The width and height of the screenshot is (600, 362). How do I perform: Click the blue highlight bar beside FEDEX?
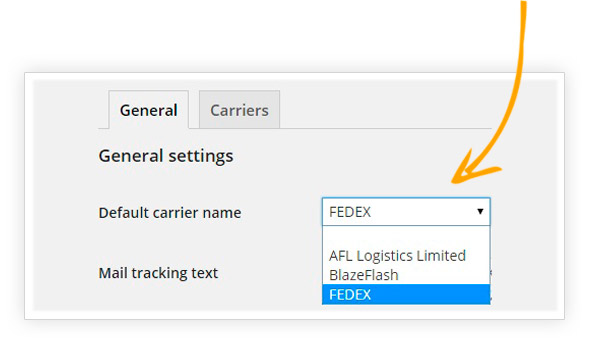[430, 294]
